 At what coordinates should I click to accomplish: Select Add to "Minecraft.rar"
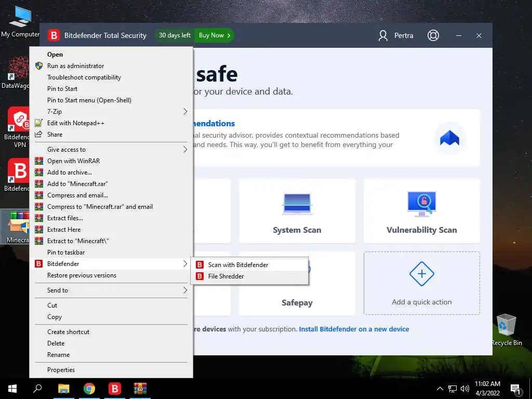[x=111, y=184]
